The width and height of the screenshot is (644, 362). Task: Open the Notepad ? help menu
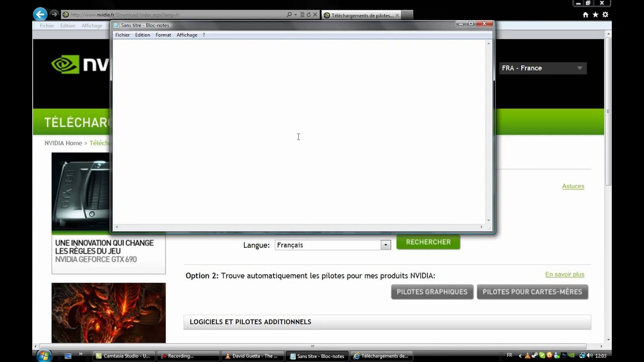click(x=204, y=35)
